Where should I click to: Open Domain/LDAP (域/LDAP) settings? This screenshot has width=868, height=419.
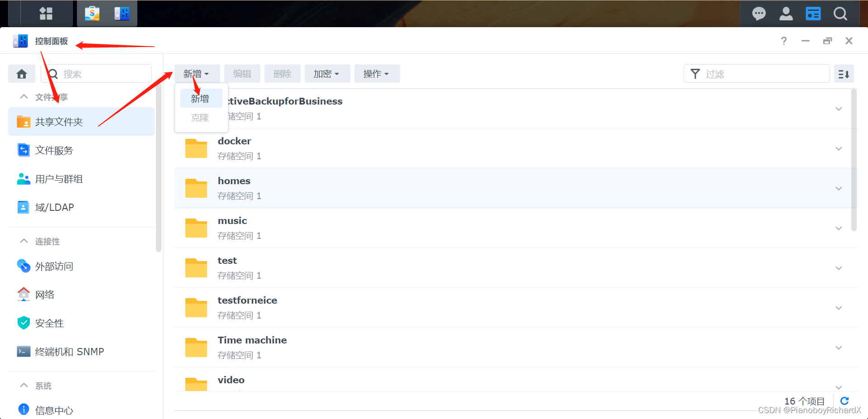pyautogui.click(x=81, y=207)
